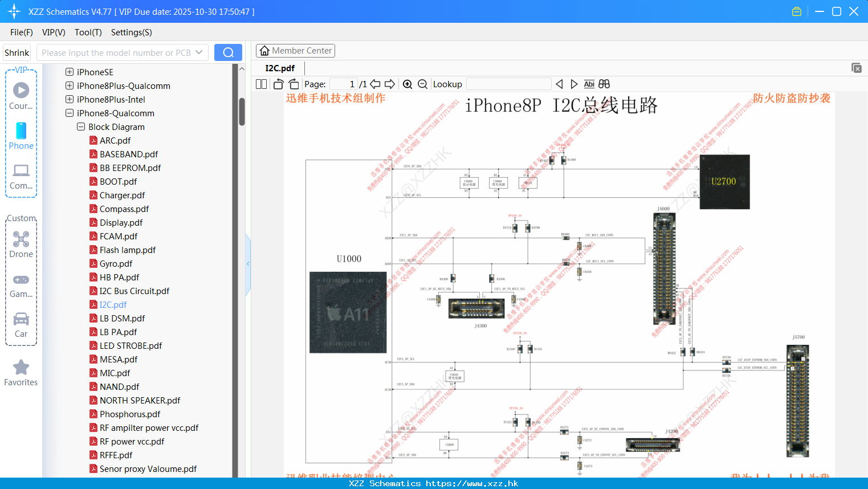Image resolution: width=868 pixels, height=489 pixels.
Task: Find next lookup result
Action: coord(574,84)
